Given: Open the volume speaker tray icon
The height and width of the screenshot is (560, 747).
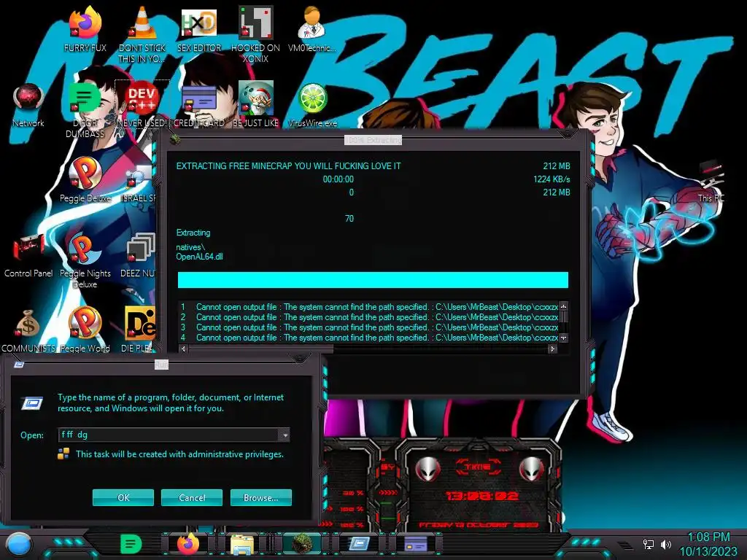Looking at the screenshot, I should click(665, 544).
